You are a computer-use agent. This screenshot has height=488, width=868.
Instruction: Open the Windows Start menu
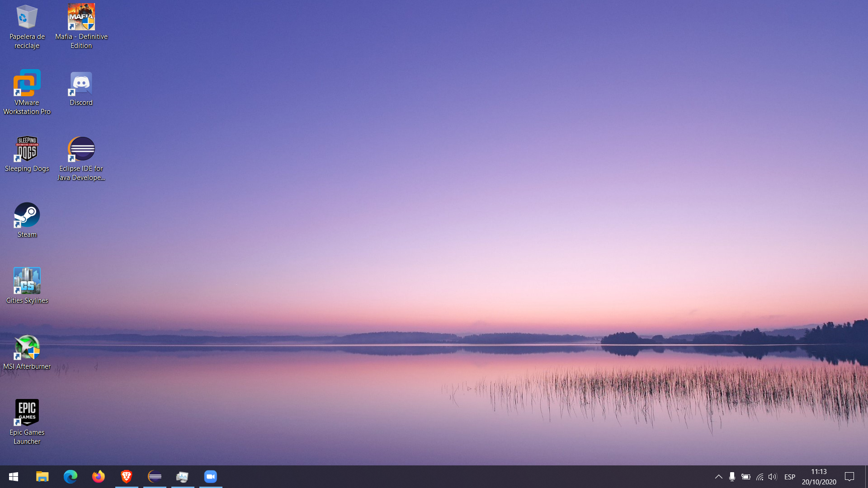[14, 477]
